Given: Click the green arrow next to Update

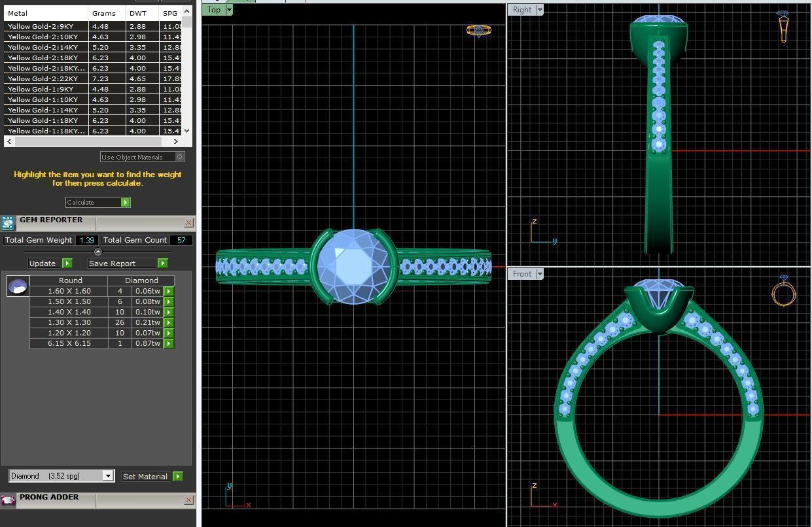Looking at the screenshot, I should point(67,263).
